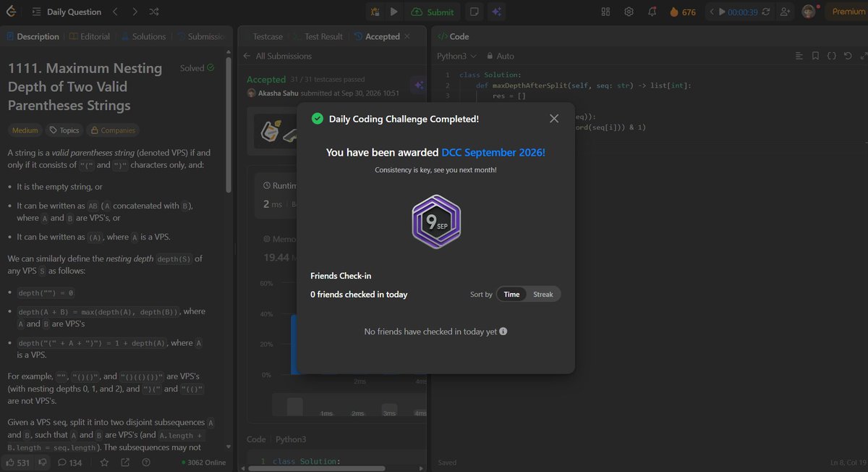
Task: Open the Daily Question list panel
Action: coord(69,12)
